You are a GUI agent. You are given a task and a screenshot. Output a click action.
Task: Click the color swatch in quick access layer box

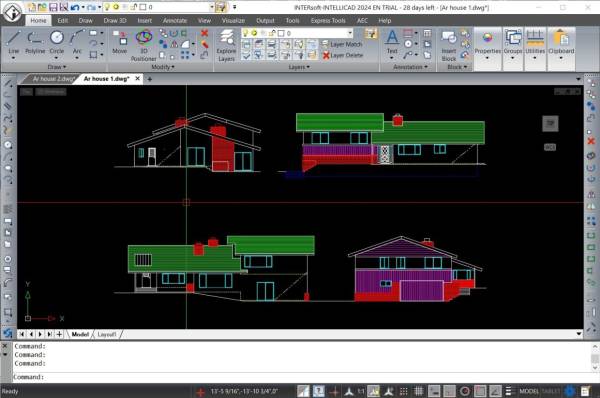[143, 7]
